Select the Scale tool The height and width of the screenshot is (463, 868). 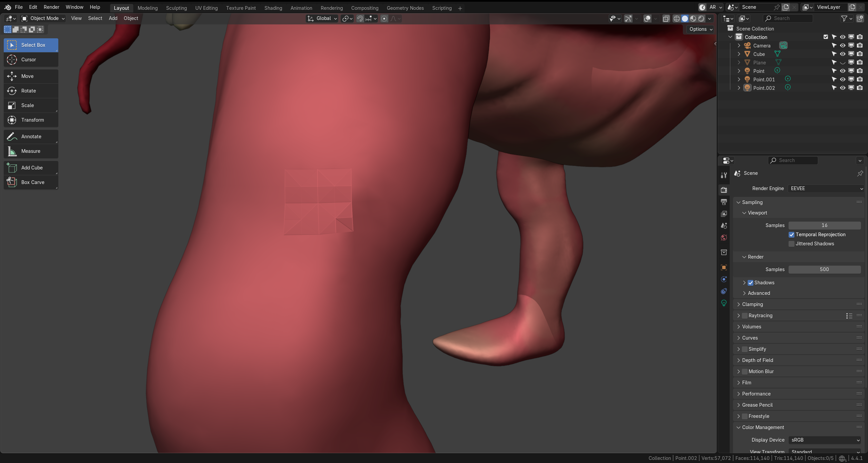(x=31, y=105)
